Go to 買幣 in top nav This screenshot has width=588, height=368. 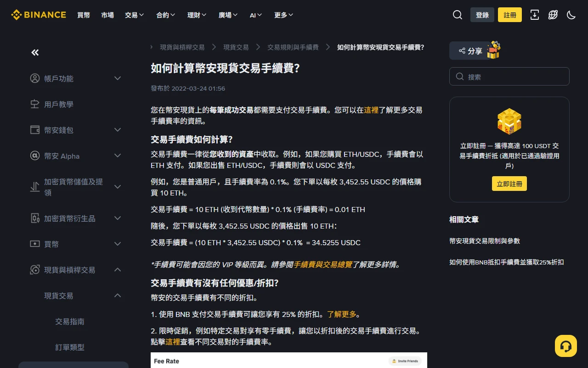(x=84, y=15)
